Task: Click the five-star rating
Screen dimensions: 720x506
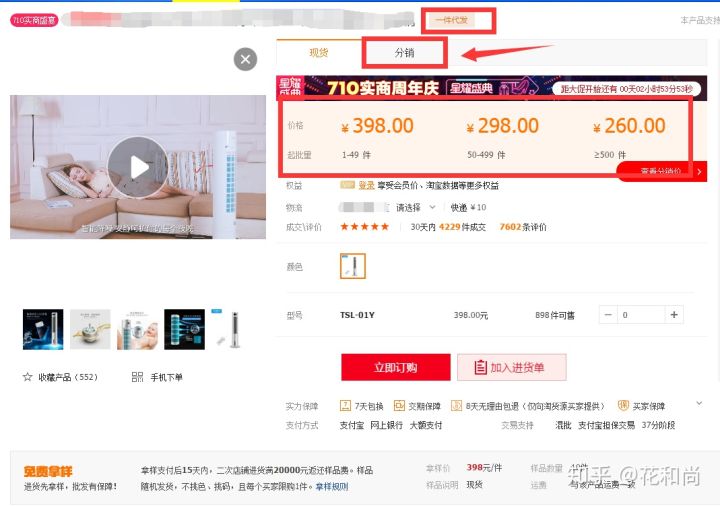Action: [x=365, y=227]
